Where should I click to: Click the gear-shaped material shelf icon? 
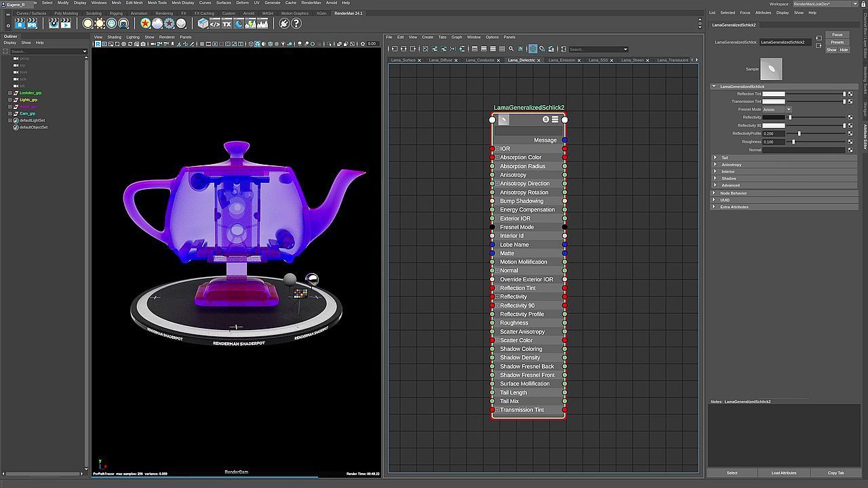pos(170,24)
